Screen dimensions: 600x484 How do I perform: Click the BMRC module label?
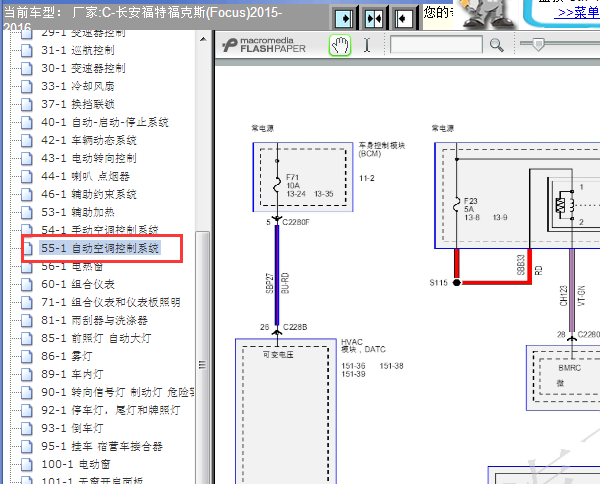[569, 368]
